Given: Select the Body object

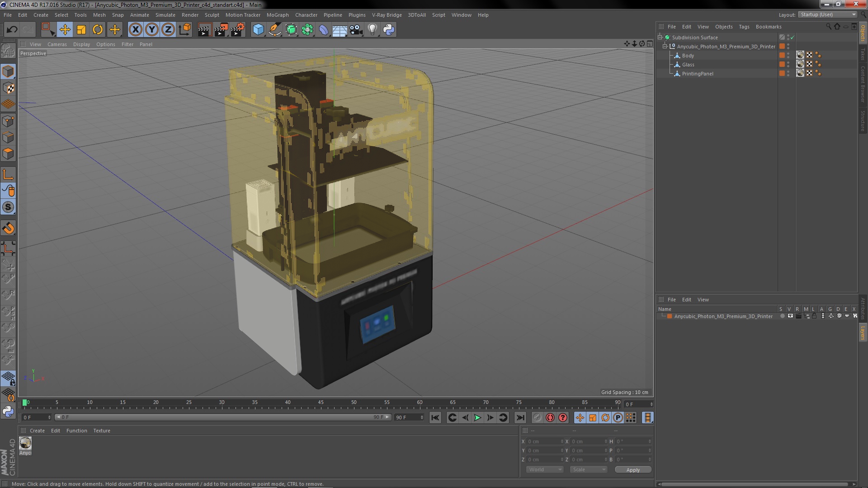Looking at the screenshot, I should [x=688, y=56].
